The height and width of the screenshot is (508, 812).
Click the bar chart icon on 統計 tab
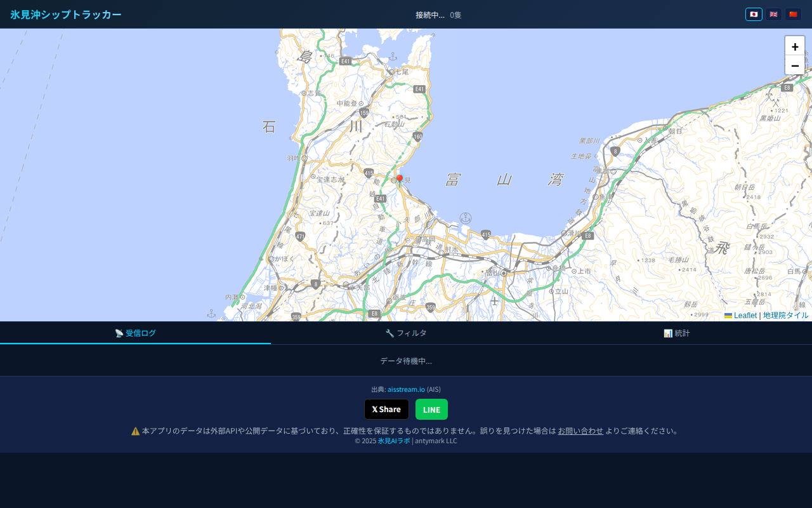667,333
